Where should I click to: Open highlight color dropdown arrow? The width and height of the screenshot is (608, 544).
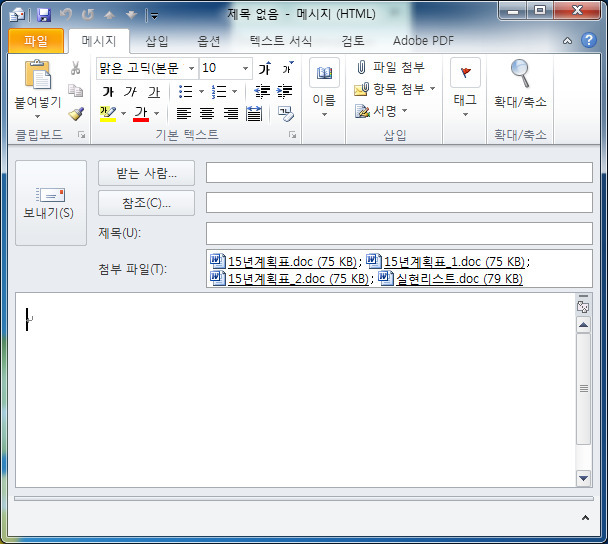pos(123,114)
